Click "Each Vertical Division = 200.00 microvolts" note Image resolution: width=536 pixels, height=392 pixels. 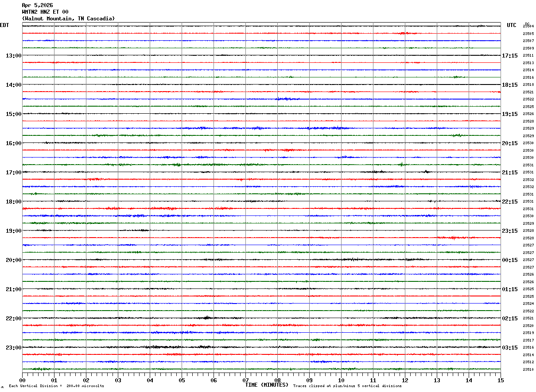pos(56,386)
